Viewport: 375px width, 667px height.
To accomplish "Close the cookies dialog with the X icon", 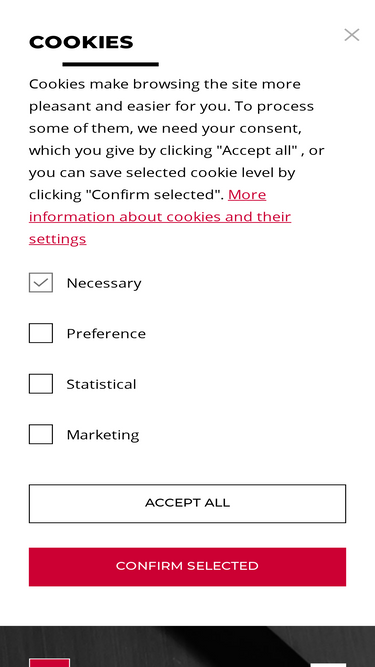I will (352, 35).
